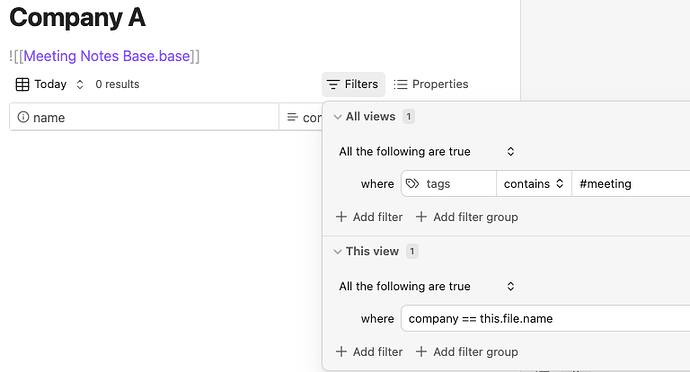Viewport: 690px width, 372px height.
Task: Click the Filters funnel icon
Action: [333, 84]
